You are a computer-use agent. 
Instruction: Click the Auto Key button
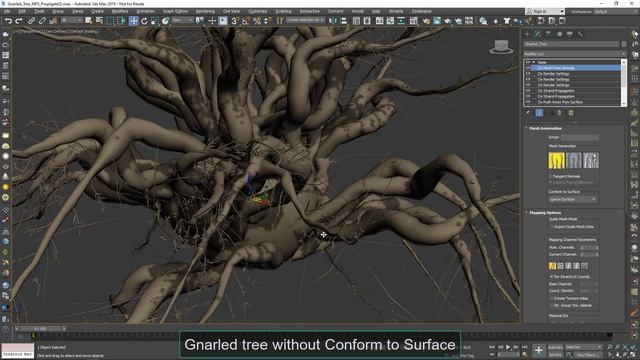[x=555, y=347]
